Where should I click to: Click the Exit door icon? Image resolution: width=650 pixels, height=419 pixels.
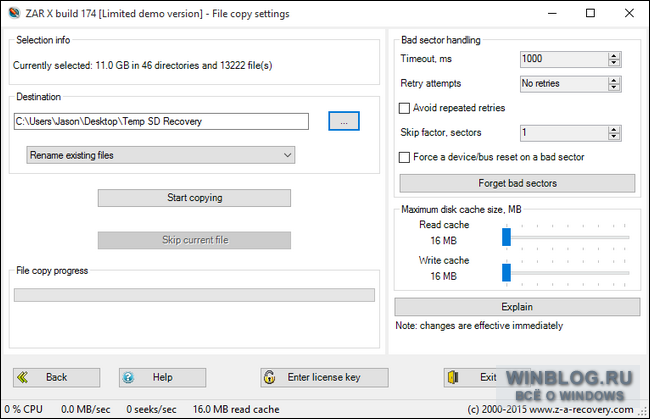click(x=453, y=377)
